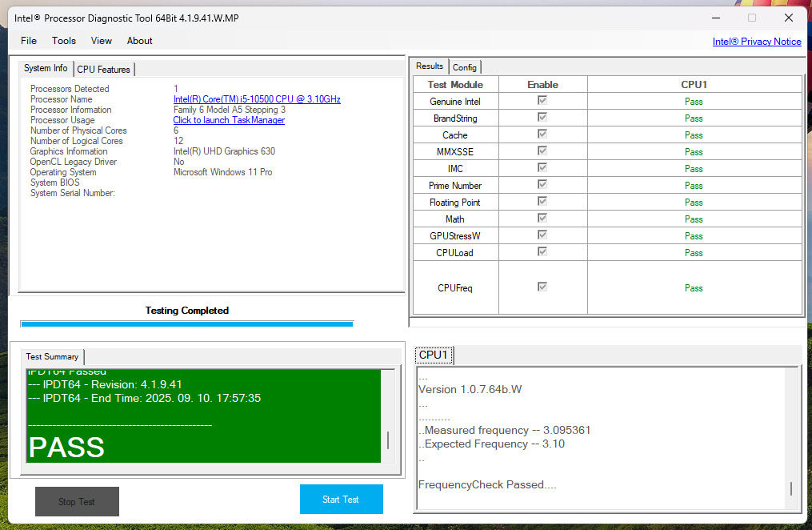Toggle the GPUStressW enable checkbox

[x=542, y=235]
